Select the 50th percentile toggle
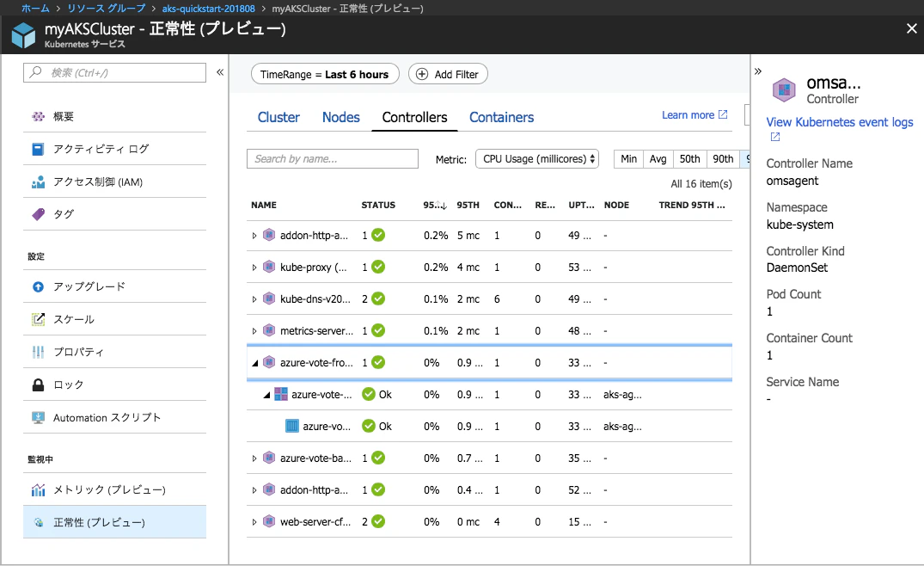Image resolution: width=924 pixels, height=566 pixels. coord(689,158)
